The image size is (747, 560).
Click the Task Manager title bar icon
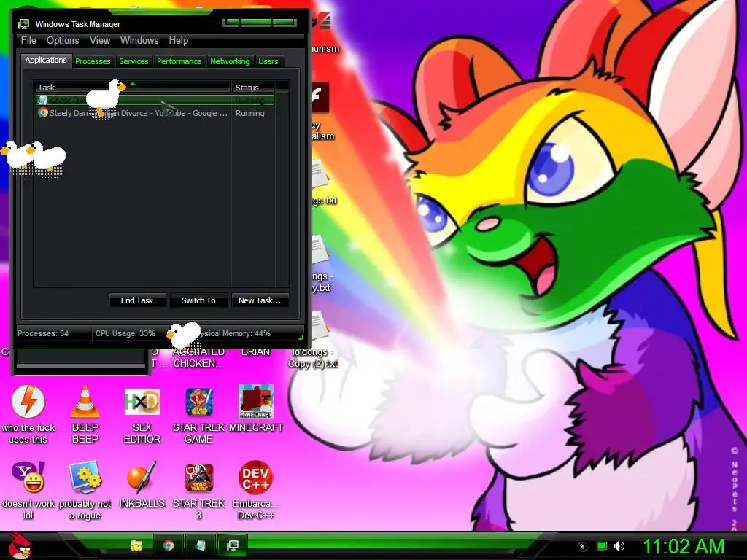click(x=23, y=24)
